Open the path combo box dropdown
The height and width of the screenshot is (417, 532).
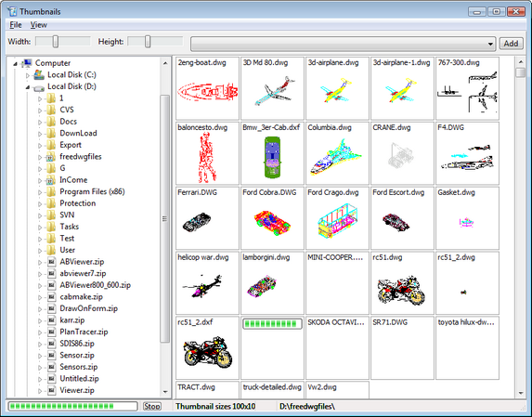490,44
